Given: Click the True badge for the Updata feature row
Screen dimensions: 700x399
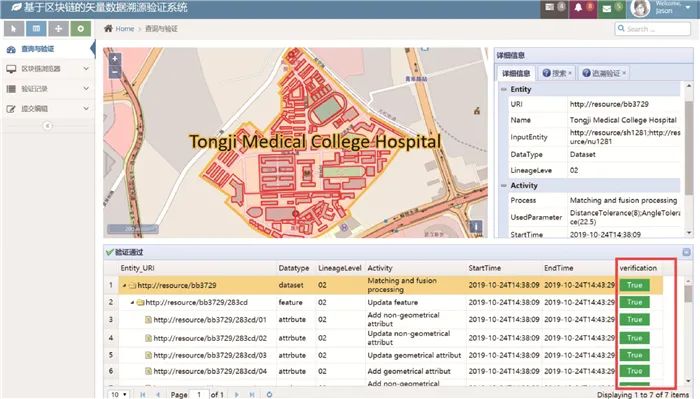Looking at the screenshot, I should tap(634, 302).
